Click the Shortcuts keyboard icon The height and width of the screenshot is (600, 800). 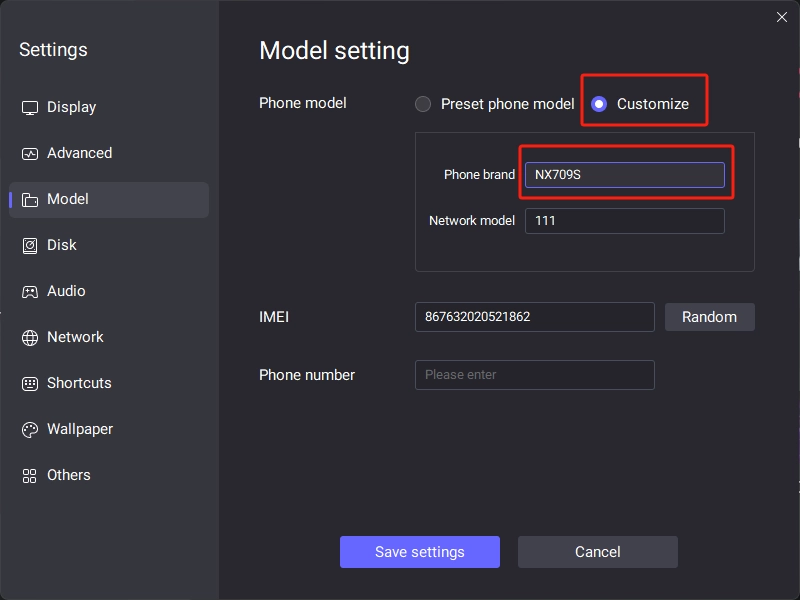click(x=30, y=383)
